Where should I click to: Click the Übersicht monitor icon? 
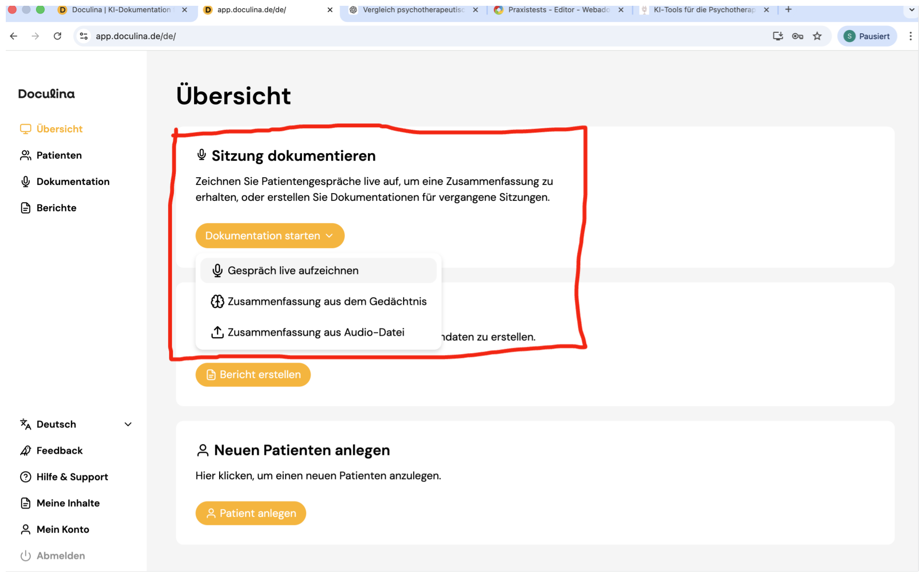(x=26, y=129)
